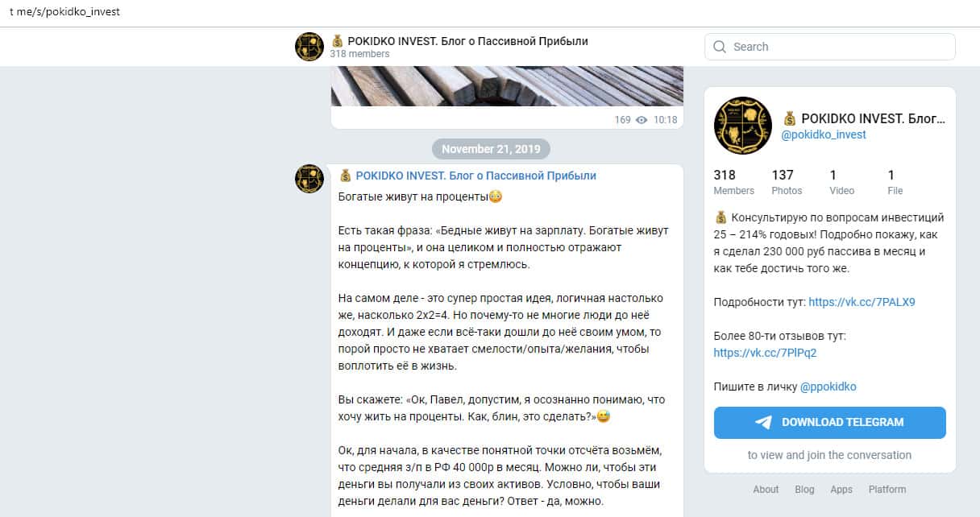Viewport: 980px width, 517px height.
Task: Open the @pokidko_invest username link
Action: point(824,134)
